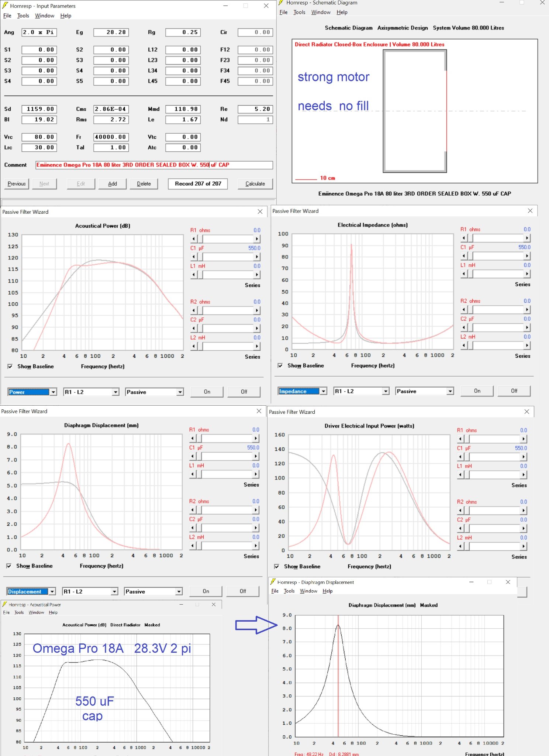Image resolution: width=549 pixels, height=756 pixels.
Task: Click R2 ohms left arrow in Electrical Impedance wizard
Action: 464,310
